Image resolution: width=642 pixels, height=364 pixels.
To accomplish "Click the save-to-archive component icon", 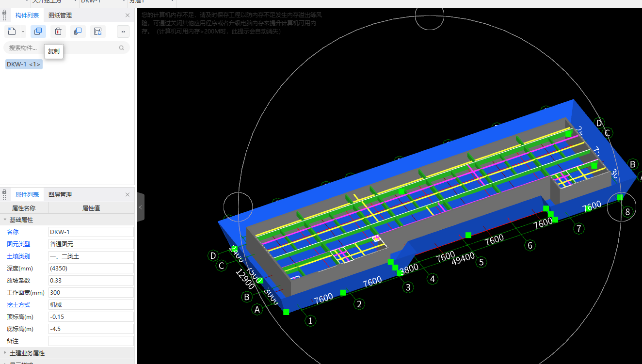I will tap(98, 32).
